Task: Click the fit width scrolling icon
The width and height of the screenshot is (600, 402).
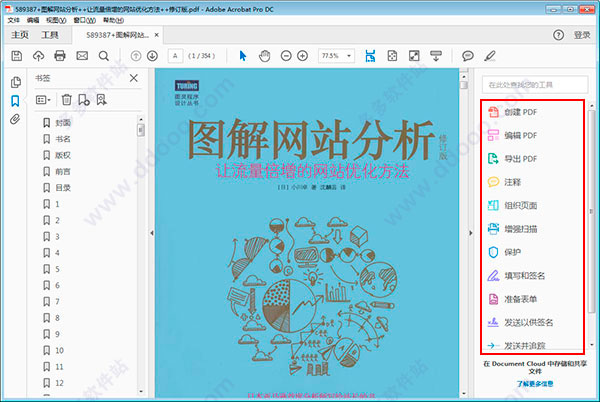Action: (x=370, y=56)
